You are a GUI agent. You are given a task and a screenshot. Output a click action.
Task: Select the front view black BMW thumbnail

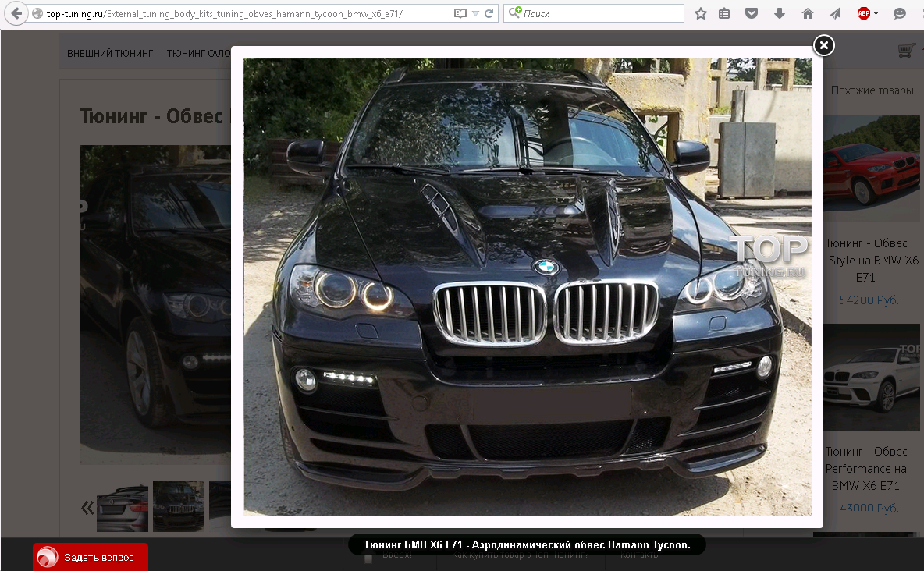[179, 507]
